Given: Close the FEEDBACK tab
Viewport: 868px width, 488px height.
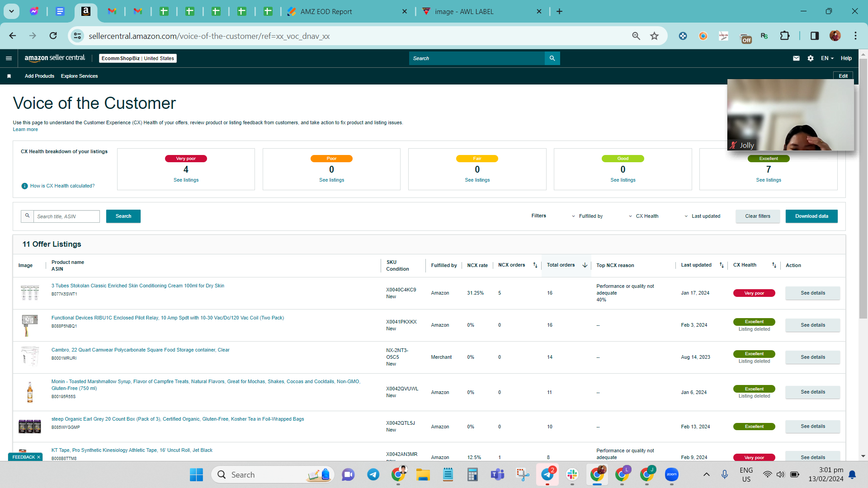Looking at the screenshot, I should [x=38, y=457].
